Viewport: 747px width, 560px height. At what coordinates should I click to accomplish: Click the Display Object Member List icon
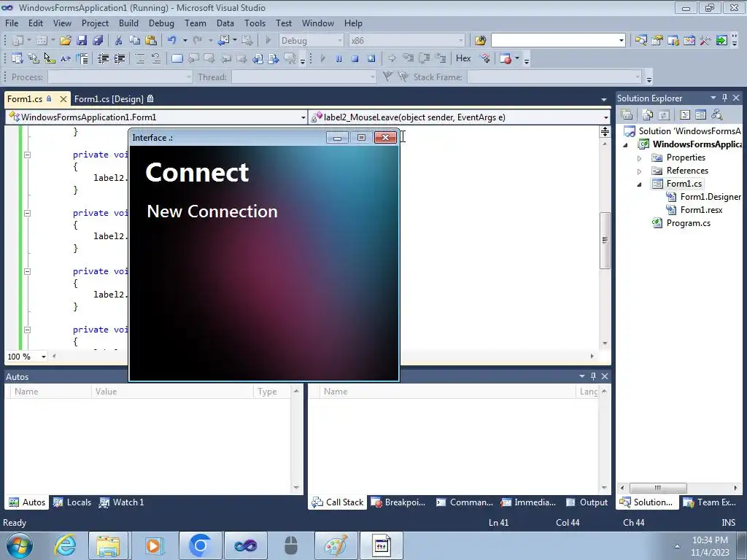pyautogui.click(x=18, y=58)
